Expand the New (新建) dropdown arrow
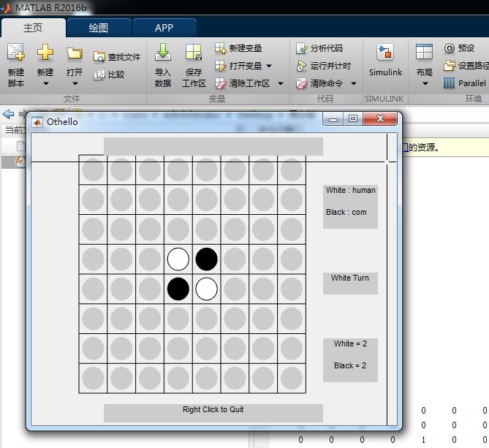The height and width of the screenshot is (448, 489). coord(46,83)
